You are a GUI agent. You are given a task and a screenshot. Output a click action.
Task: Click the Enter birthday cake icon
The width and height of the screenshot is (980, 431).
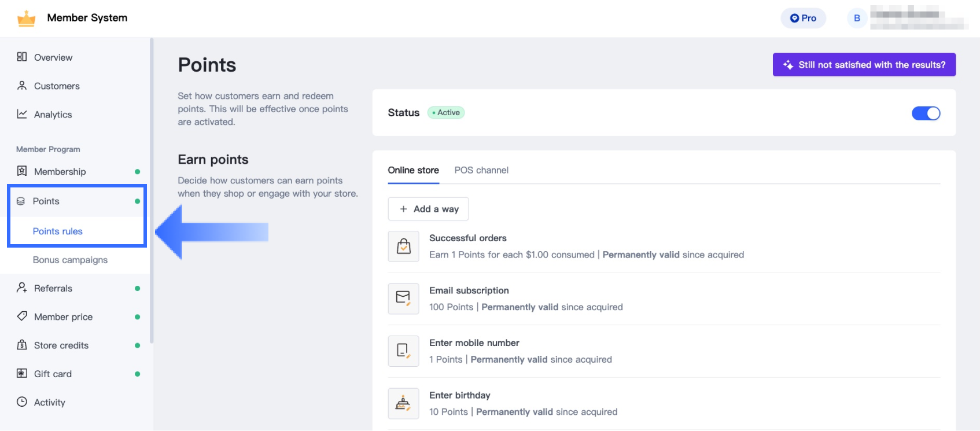click(403, 403)
